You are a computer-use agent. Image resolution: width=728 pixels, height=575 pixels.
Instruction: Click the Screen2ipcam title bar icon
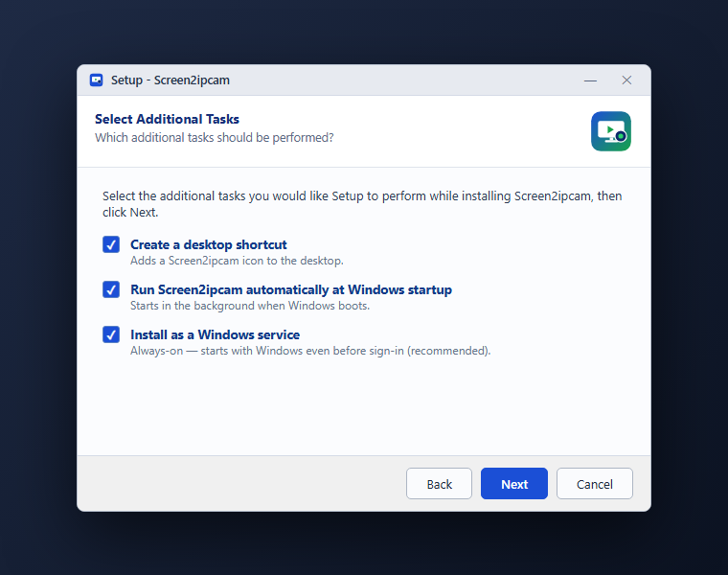click(96, 80)
